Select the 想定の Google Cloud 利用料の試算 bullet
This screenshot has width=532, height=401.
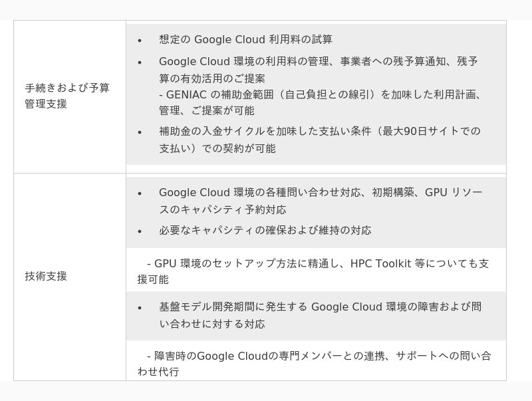click(x=245, y=39)
